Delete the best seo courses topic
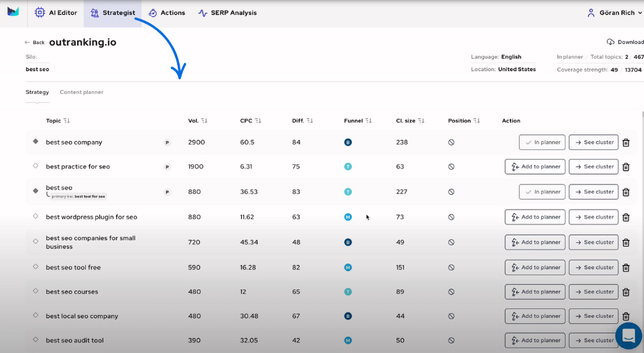The height and width of the screenshot is (353, 644). (x=626, y=292)
